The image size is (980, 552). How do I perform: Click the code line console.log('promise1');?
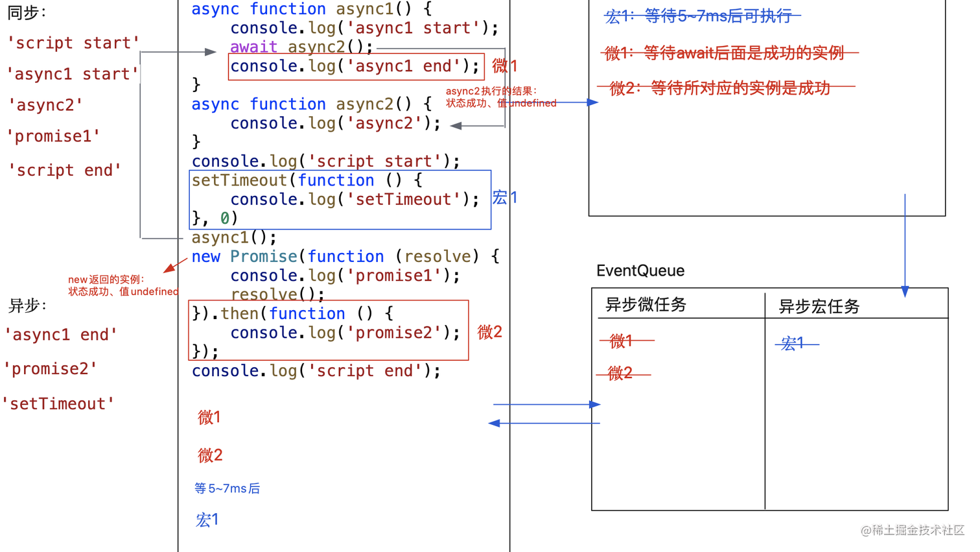point(345,275)
